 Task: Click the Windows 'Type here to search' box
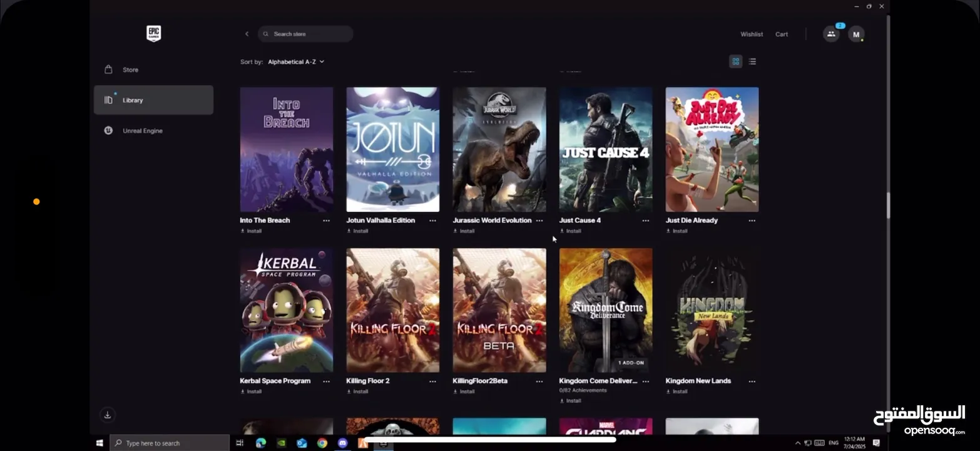[x=170, y=443]
